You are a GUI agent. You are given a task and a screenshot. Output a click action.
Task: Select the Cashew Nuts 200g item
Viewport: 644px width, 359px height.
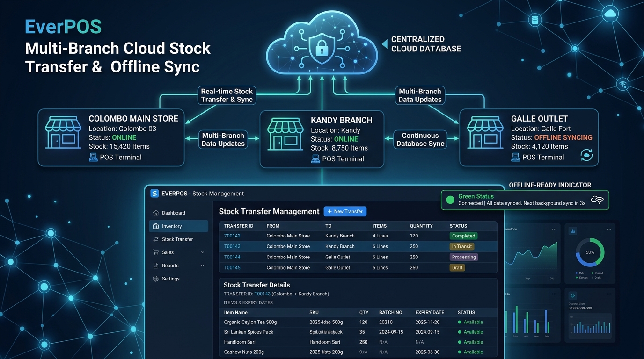(244, 352)
